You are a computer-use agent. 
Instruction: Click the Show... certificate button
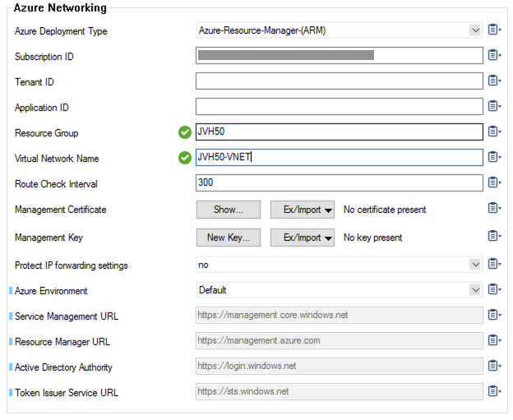(229, 210)
